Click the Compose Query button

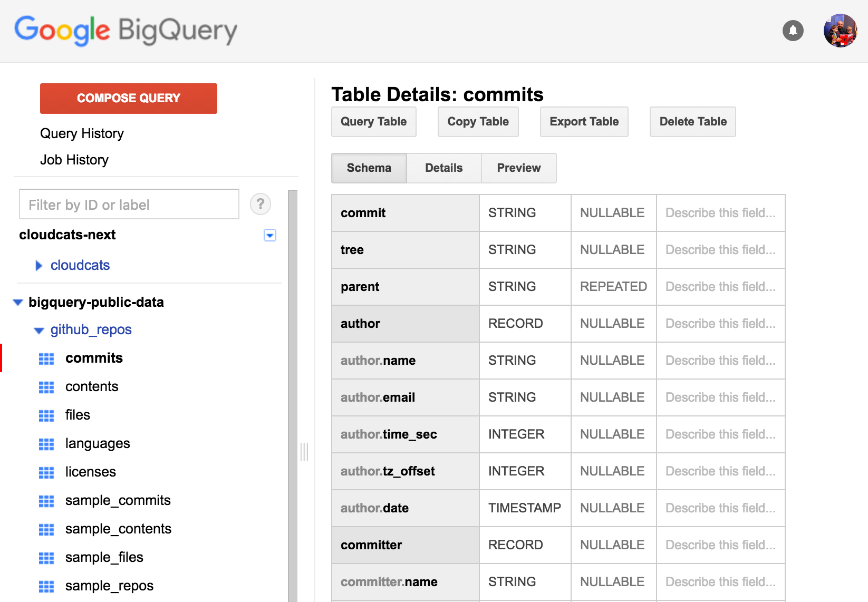129,99
